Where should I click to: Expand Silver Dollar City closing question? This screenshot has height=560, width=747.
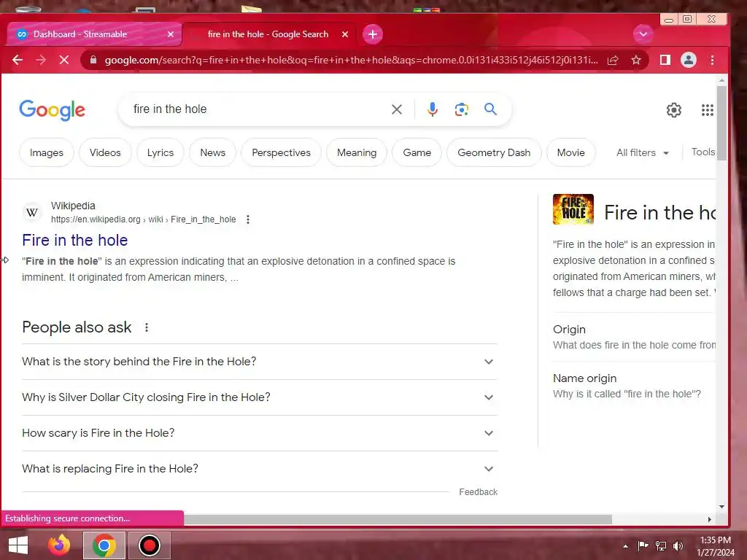coord(260,397)
